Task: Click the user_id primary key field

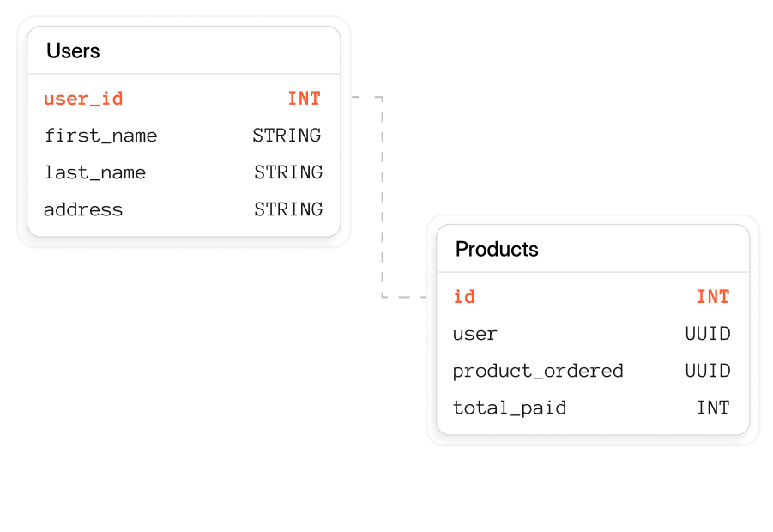Action: [x=83, y=99]
